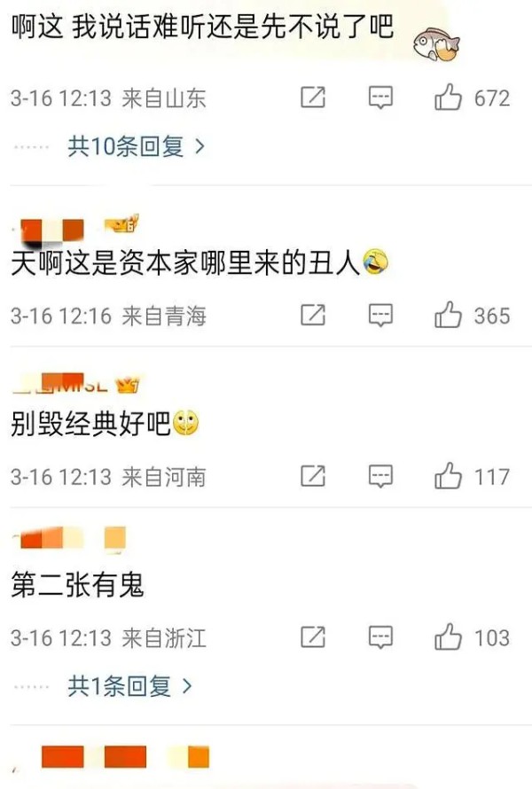This screenshot has width=532, height=789.
Task: Tap repost icon on 来自青海 comment
Action: [313, 315]
